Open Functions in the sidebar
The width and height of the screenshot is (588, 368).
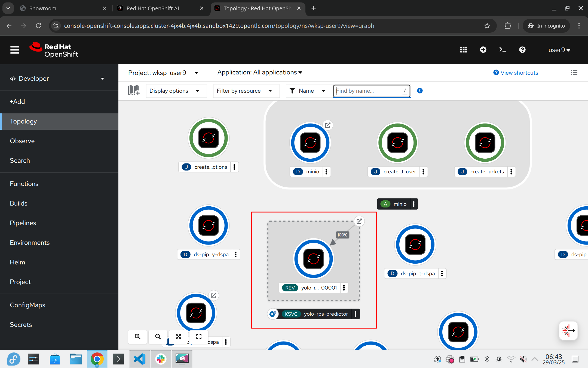(59, 184)
